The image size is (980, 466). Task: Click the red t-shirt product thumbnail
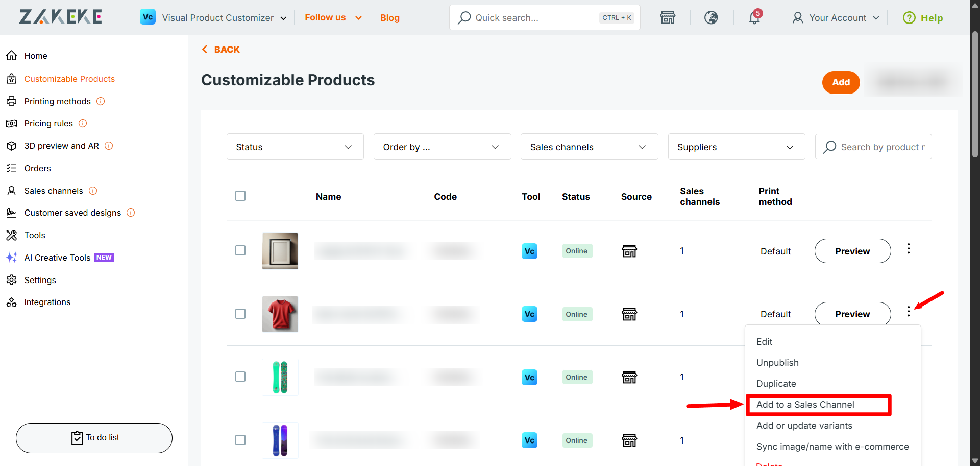point(280,314)
